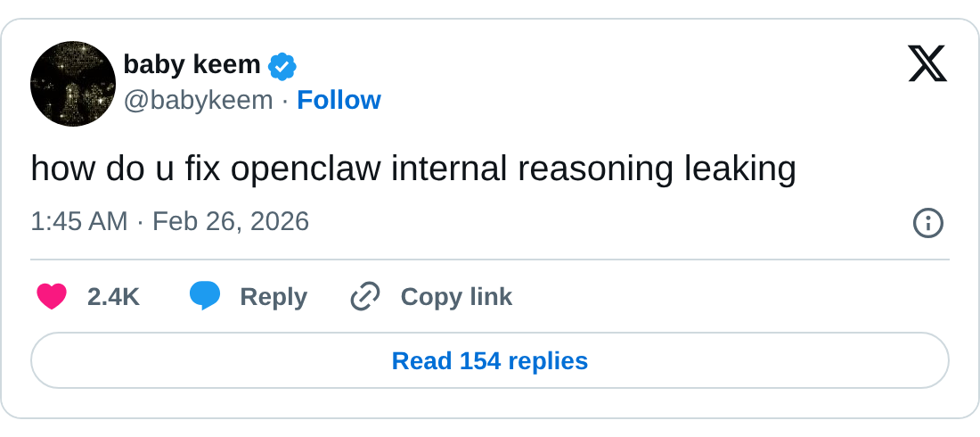This screenshot has height=437, width=980.
Task: Like the tweet with the heart icon
Action: pyautogui.click(x=52, y=296)
